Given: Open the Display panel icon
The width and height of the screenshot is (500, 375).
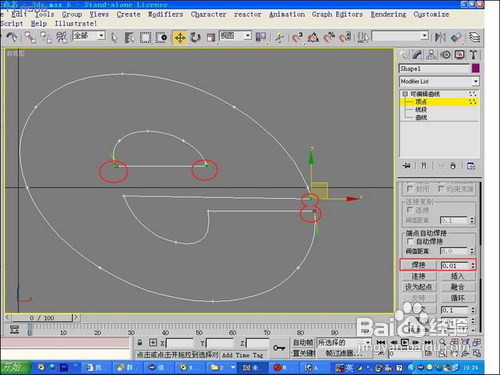Looking at the screenshot, I should (x=460, y=55).
